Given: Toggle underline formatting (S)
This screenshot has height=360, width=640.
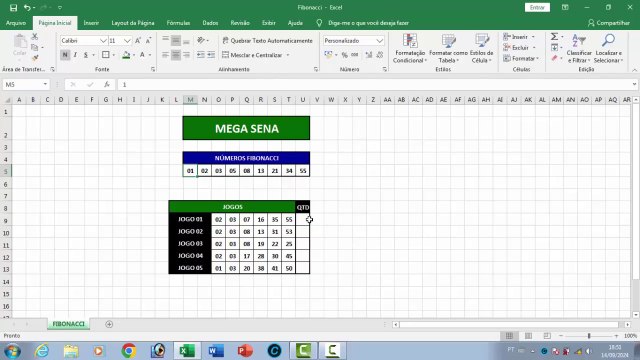Looking at the screenshot, I should [x=86, y=55].
